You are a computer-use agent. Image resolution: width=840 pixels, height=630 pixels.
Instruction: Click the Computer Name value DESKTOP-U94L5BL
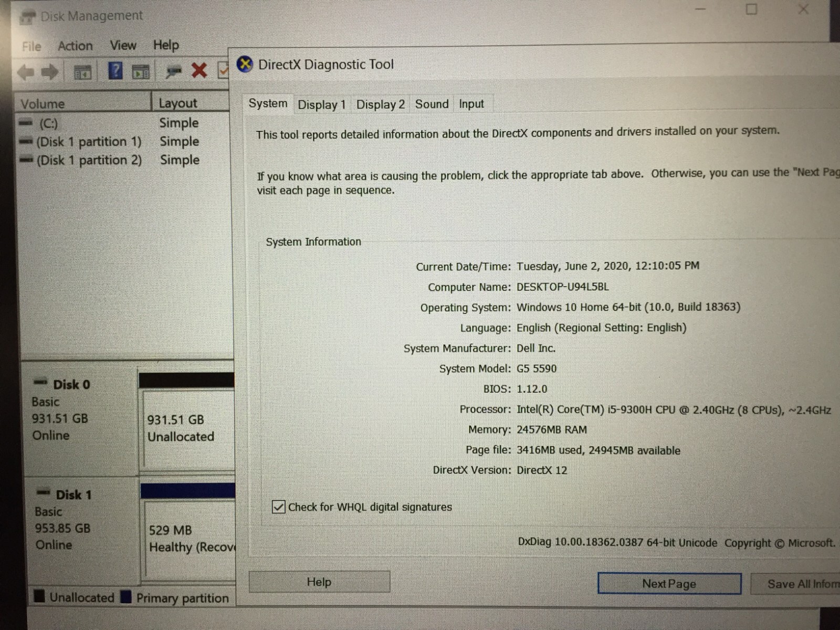pyautogui.click(x=563, y=287)
